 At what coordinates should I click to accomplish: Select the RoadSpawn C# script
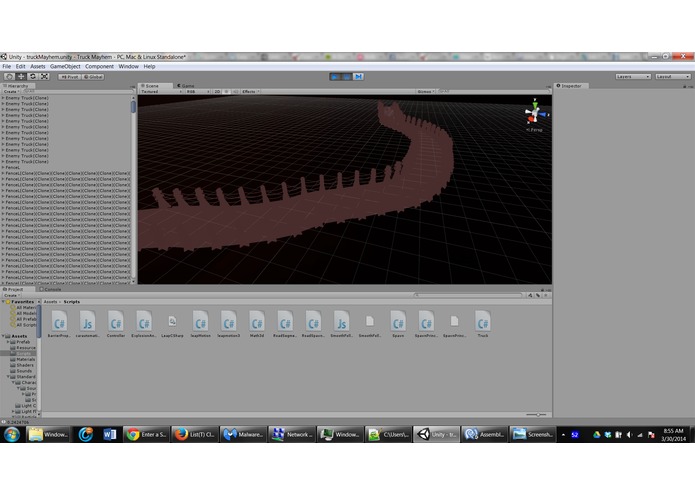[x=313, y=324]
